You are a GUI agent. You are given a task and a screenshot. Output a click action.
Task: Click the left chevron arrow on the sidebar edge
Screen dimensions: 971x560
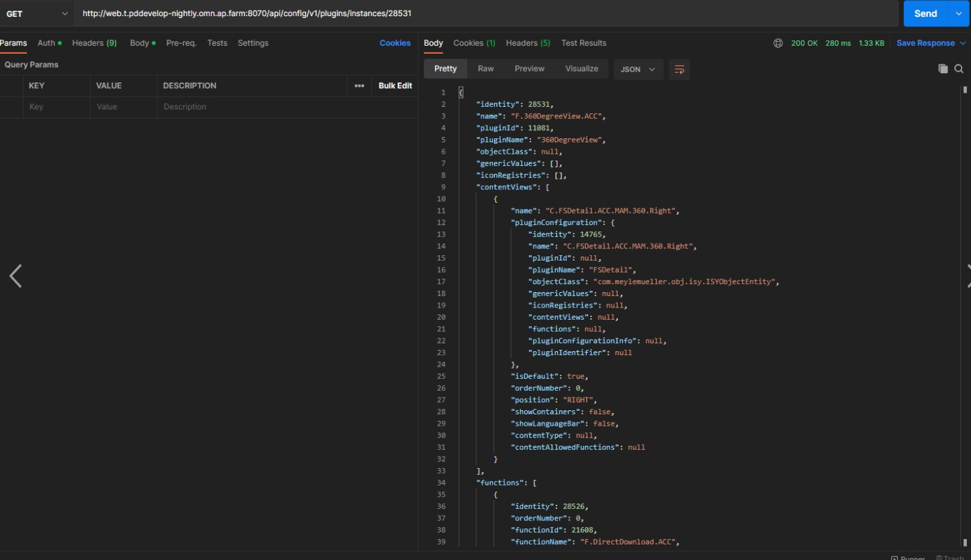click(x=15, y=276)
